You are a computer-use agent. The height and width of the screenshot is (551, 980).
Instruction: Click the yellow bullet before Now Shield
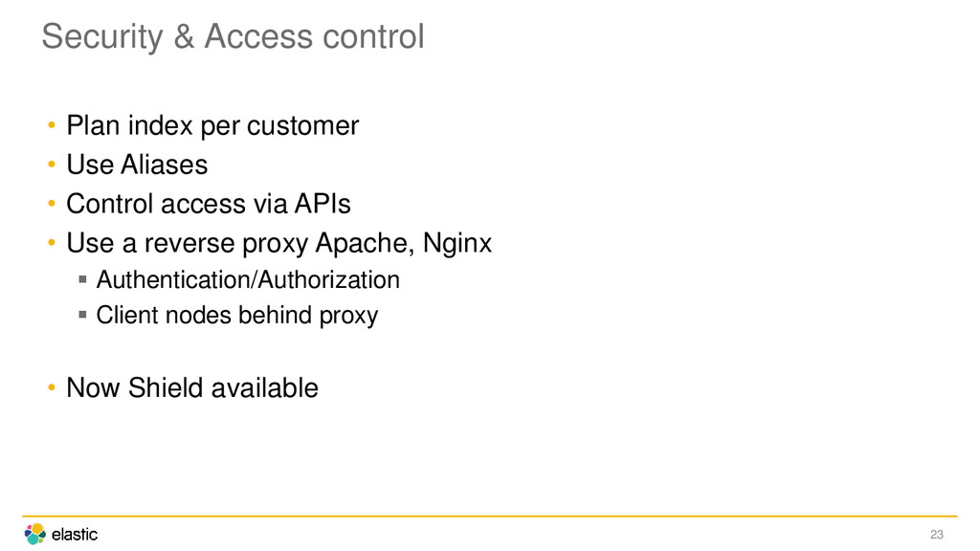click(x=52, y=387)
